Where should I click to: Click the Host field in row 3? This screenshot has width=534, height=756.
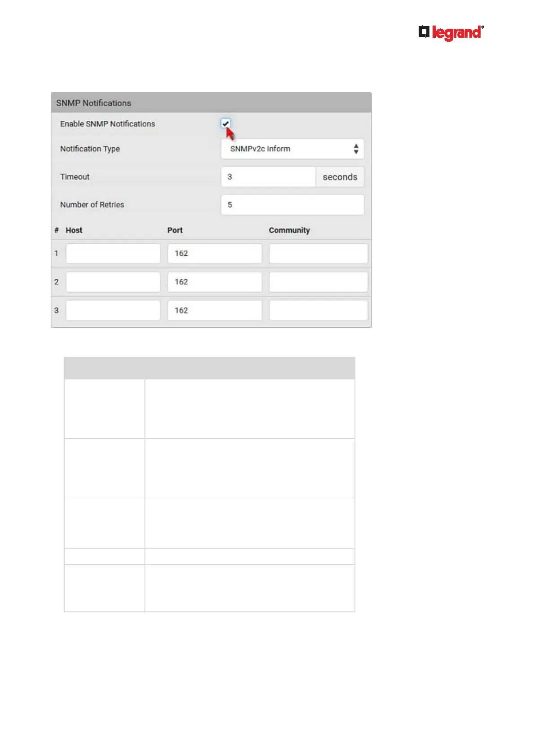pos(113,310)
